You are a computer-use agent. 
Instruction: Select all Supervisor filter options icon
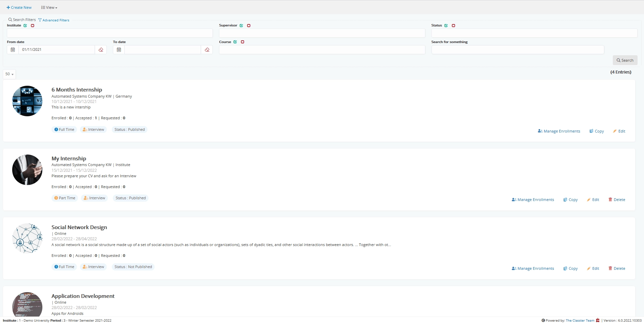[x=241, y=25]
